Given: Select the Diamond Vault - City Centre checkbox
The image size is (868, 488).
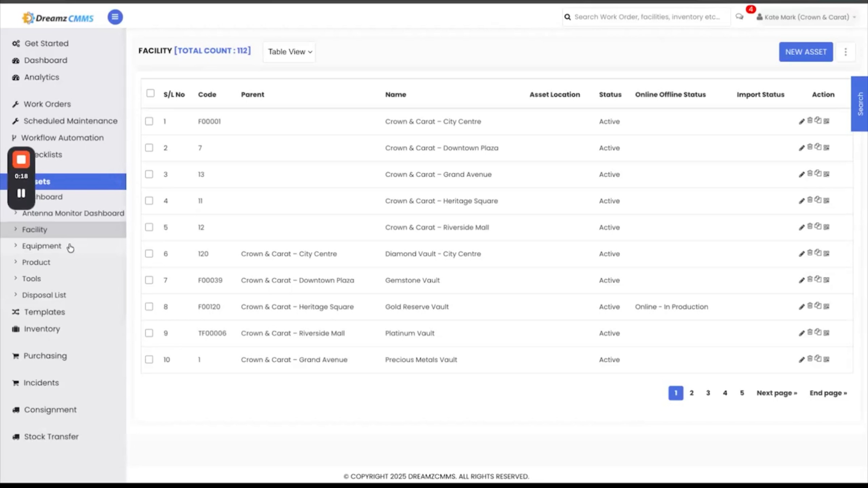Looking at the screenshot, I should [149, 253].
